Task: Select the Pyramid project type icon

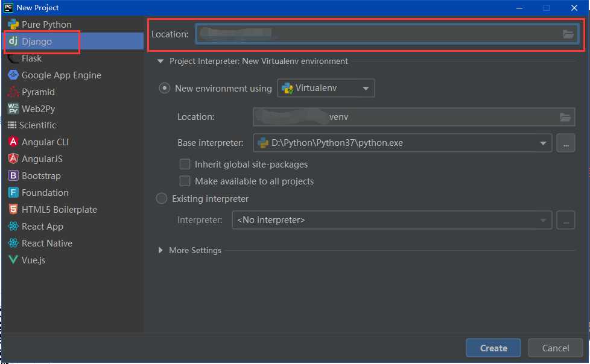Action: coord(13,92)
